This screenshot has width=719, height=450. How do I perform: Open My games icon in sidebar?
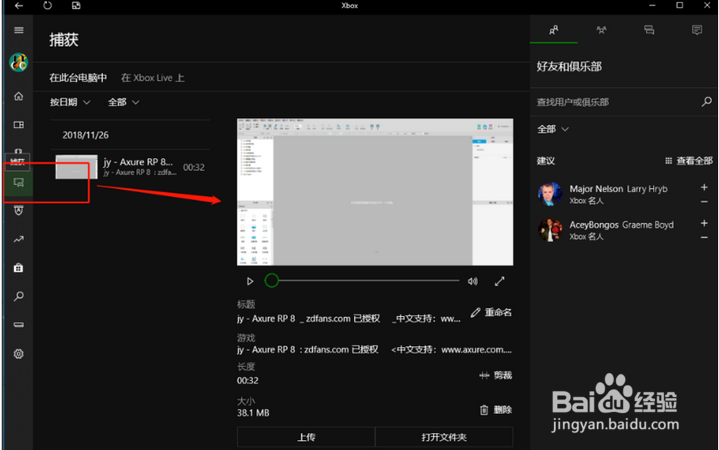(19, 125)
